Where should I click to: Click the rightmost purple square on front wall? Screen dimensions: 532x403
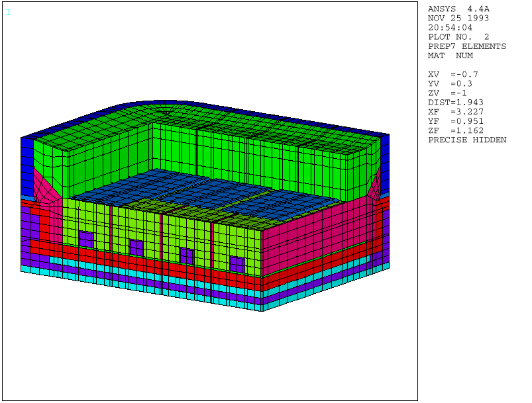click(x=237, y=264)
